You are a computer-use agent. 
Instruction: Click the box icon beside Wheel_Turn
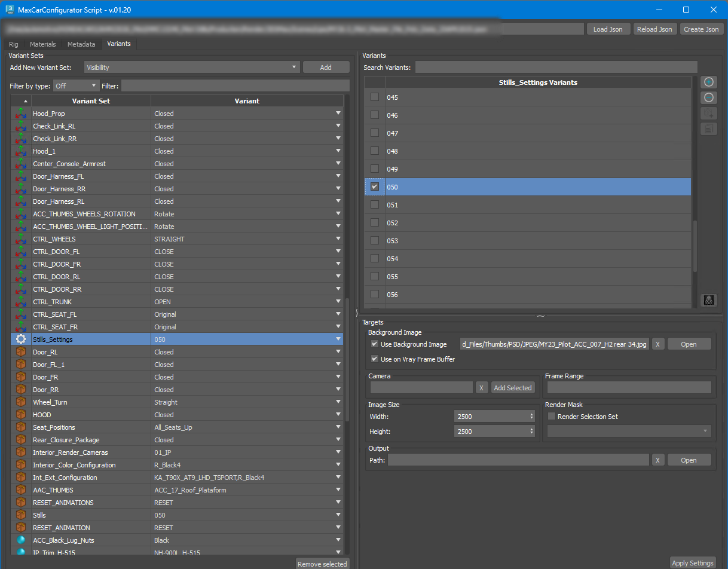(x=21, y=402)
